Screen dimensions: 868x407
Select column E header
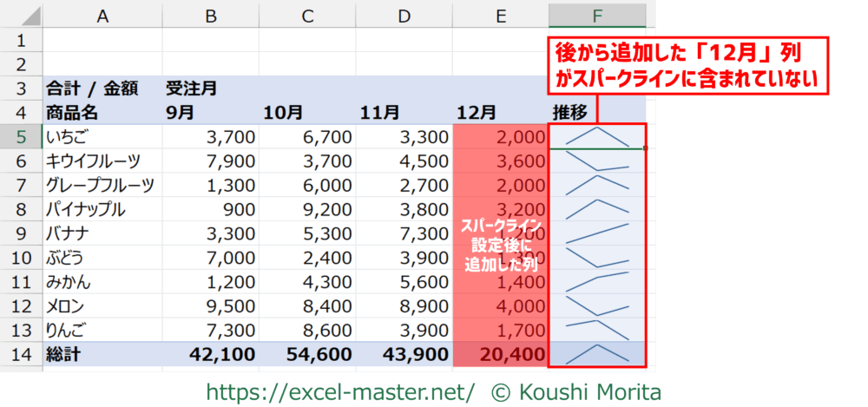point(500,15)
